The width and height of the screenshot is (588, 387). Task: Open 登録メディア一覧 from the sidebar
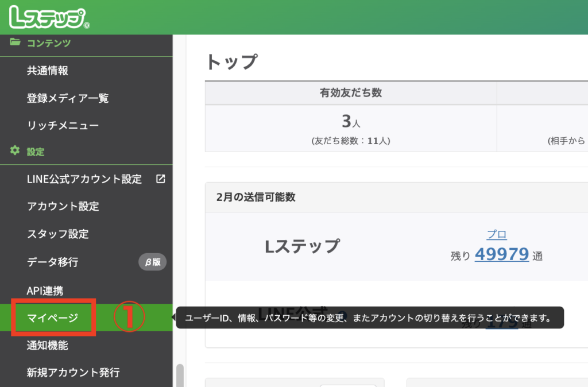click(68, 98)
